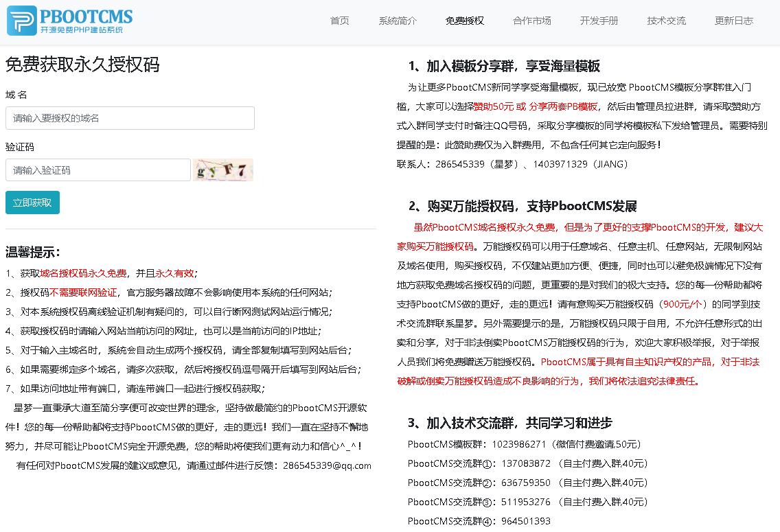Screen dimensions: 780x532
Task: Refresh the captcha image
Action: pos(223,170)
